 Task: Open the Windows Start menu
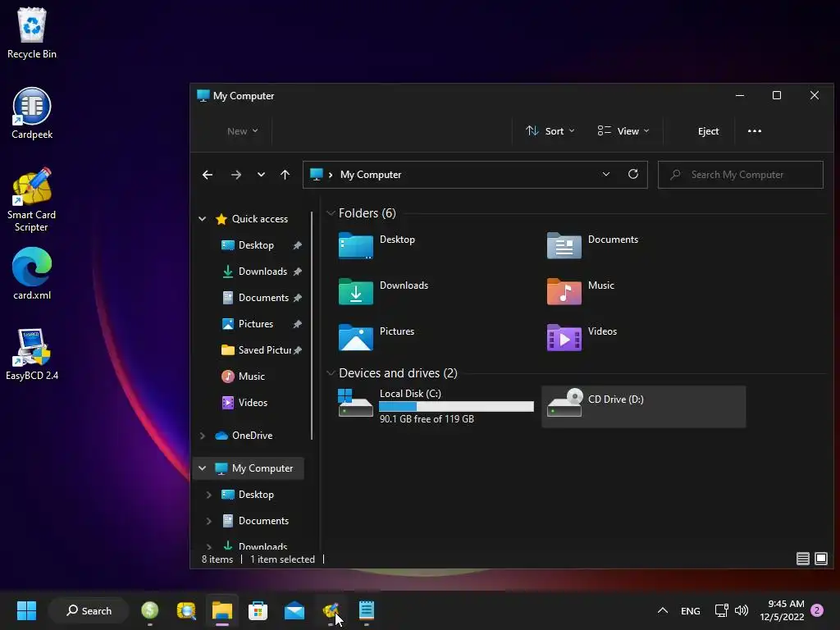26,610
